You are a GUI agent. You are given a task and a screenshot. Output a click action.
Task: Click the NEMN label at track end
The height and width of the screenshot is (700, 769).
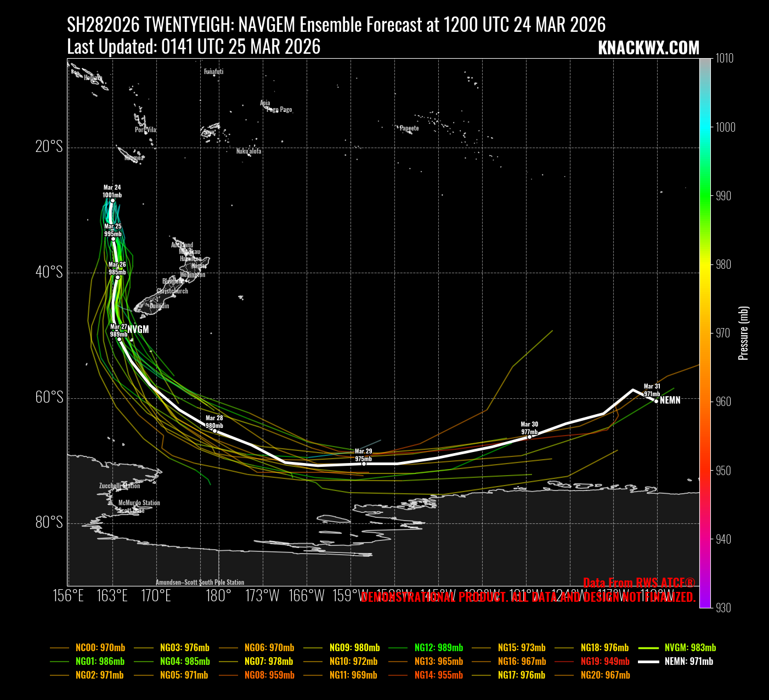pos(670,400)
